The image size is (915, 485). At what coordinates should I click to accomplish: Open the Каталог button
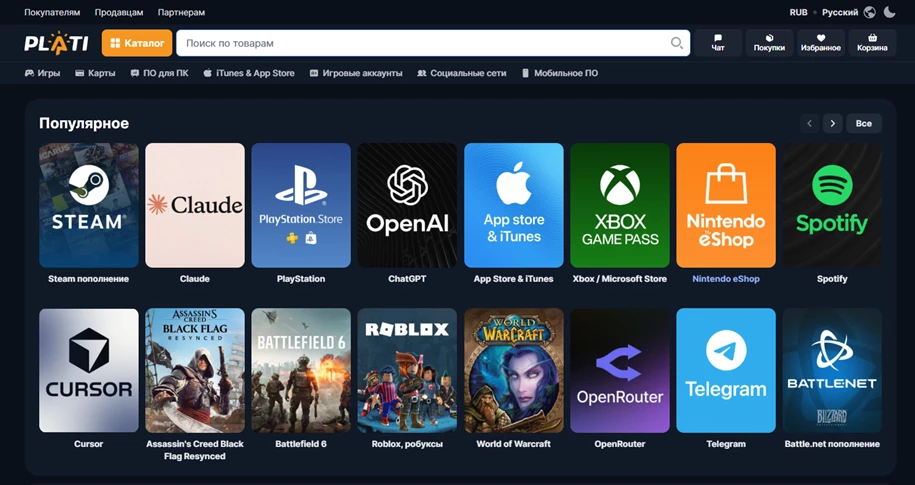137,43
